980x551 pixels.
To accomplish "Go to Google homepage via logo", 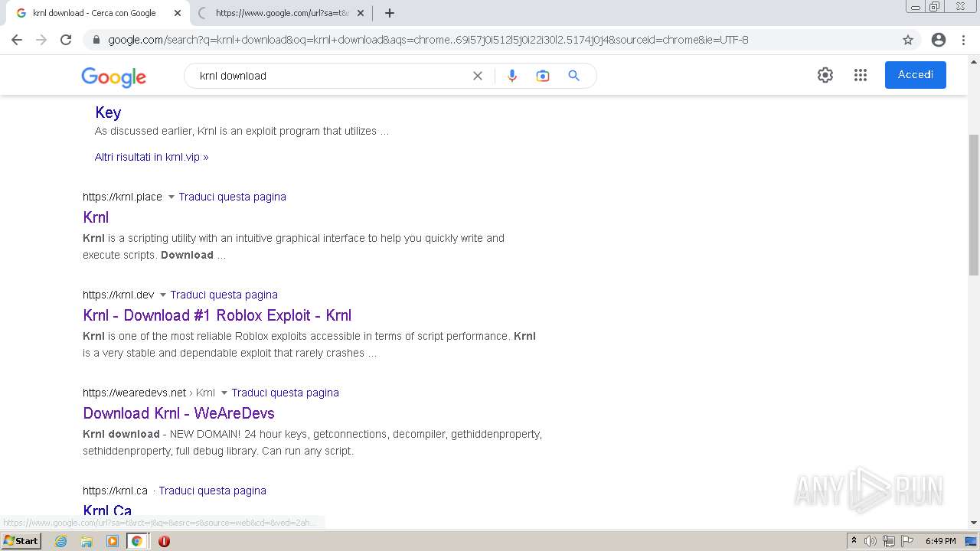I will [113, 77].
